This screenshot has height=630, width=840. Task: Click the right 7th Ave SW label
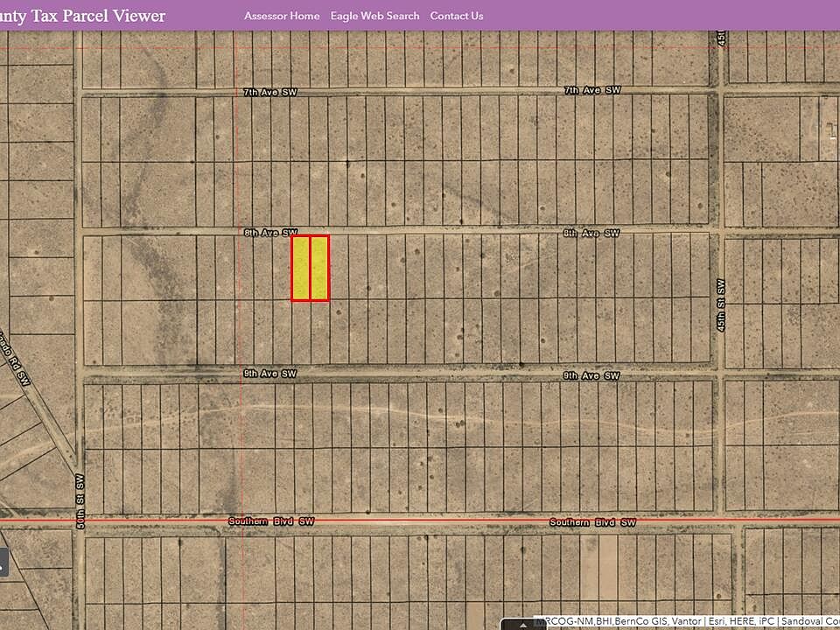pyautogui.click(x=592, y=90)
